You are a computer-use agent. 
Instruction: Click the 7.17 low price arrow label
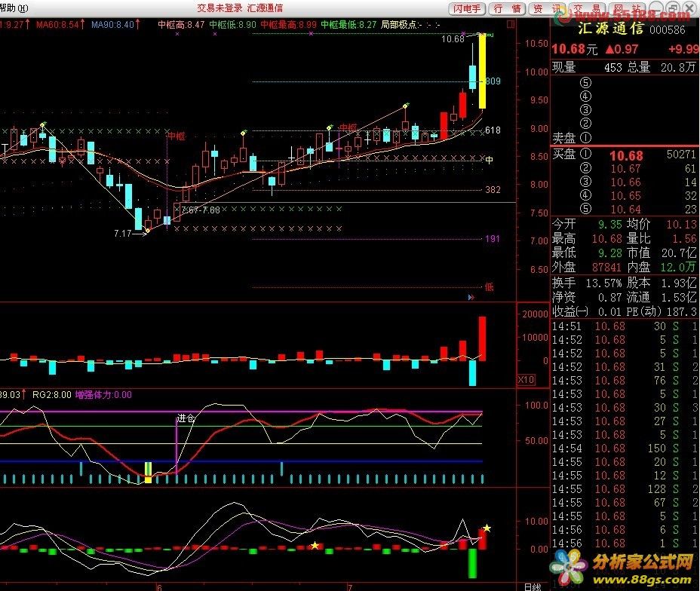tap(130, 233)
